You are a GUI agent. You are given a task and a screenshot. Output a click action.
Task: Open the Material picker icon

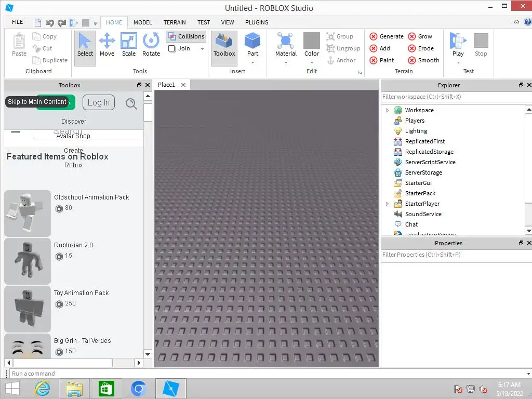pos(286,41)
